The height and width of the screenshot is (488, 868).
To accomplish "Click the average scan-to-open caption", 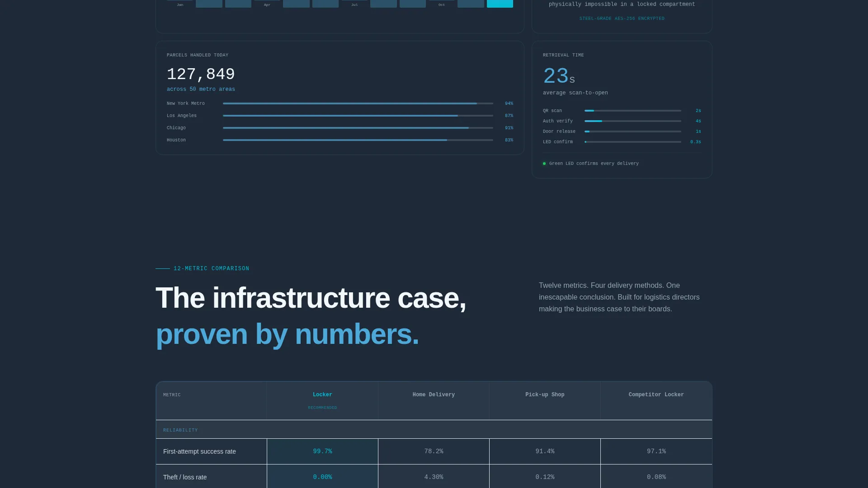I will (x=575, y=93).
